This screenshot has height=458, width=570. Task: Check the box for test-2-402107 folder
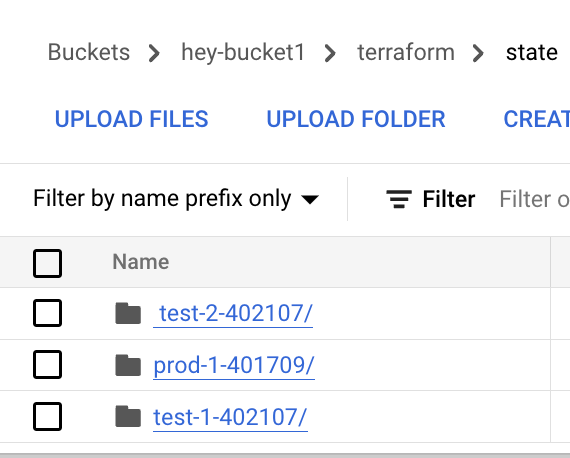pos(47,313)
